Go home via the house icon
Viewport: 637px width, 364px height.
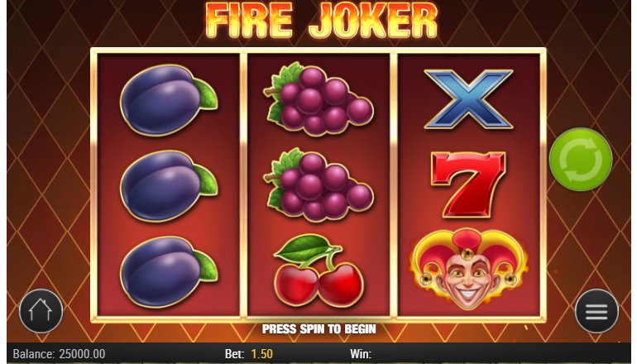click(x=41, y=311)
